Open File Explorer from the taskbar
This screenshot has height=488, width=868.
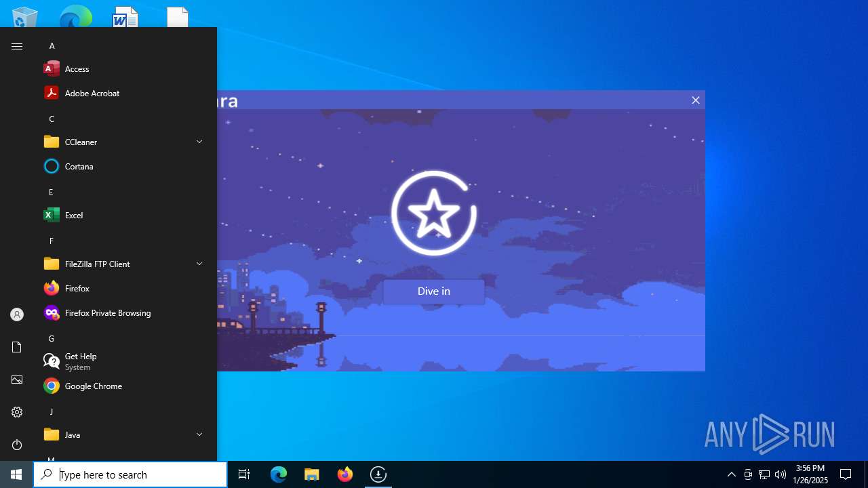click(x=312, y=474)
